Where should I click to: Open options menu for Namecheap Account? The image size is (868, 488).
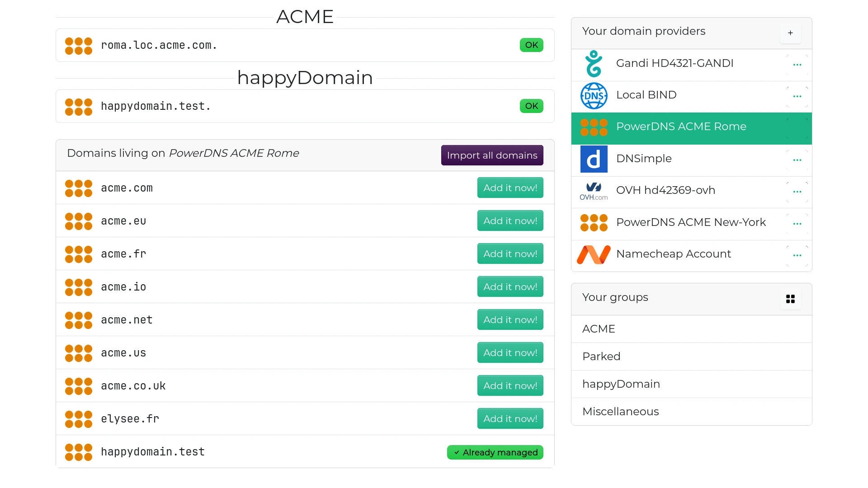[x=797, y=256]
